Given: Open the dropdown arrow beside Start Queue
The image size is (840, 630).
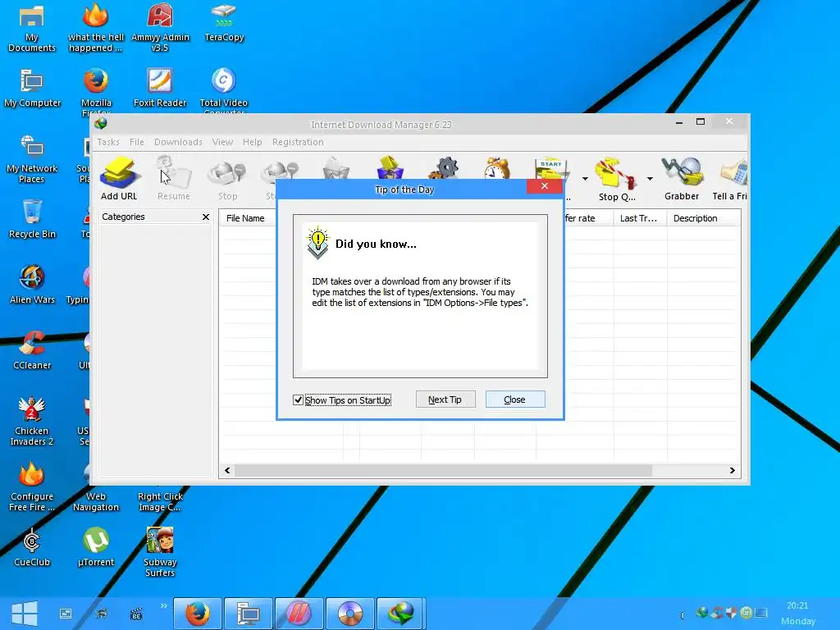Looking at the screenshot, I should [585, 179].
